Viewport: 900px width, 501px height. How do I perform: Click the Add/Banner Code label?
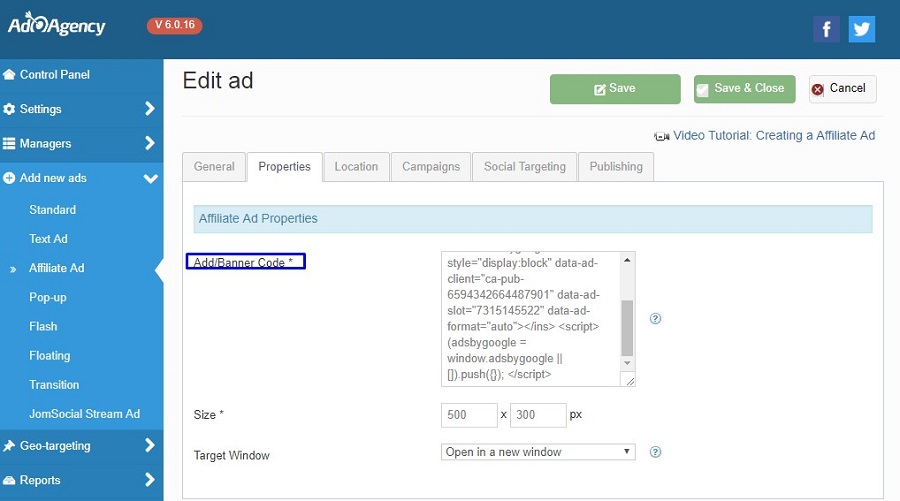point(243,262)
